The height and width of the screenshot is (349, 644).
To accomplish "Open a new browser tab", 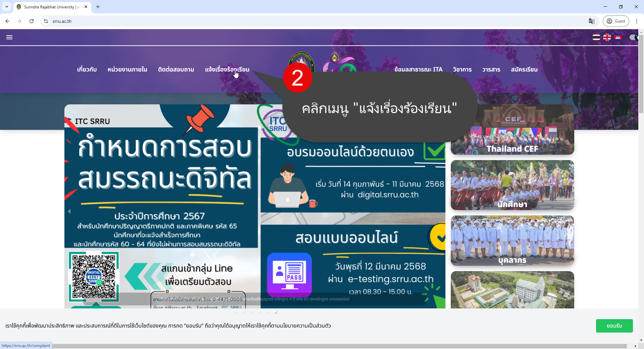I will pyautogui.click(x=98, y=7).
